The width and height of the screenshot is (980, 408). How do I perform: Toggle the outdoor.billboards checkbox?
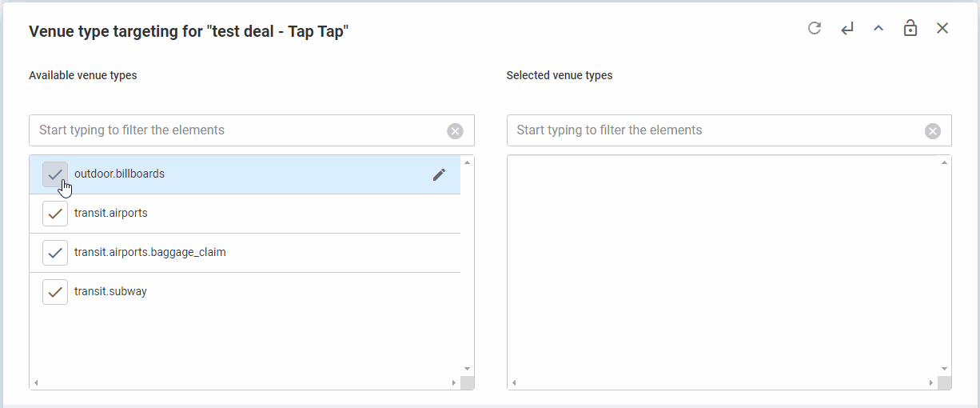[55, 174]
